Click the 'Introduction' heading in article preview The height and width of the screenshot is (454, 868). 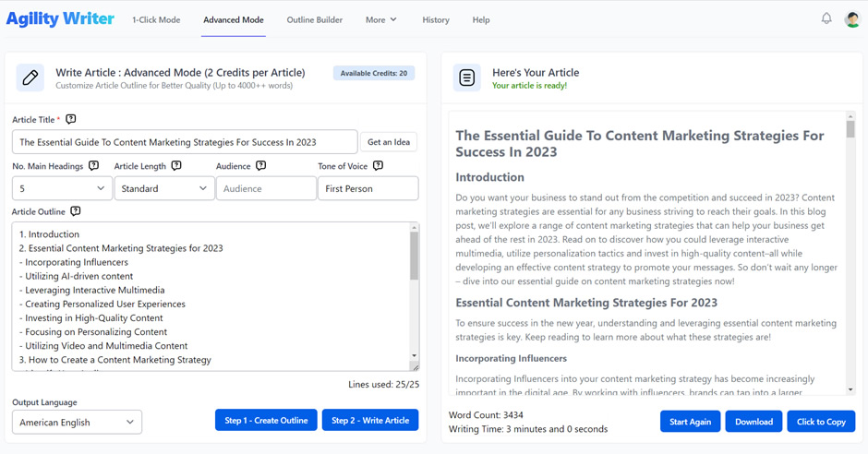pyautogui.click(x=489, y=177)
